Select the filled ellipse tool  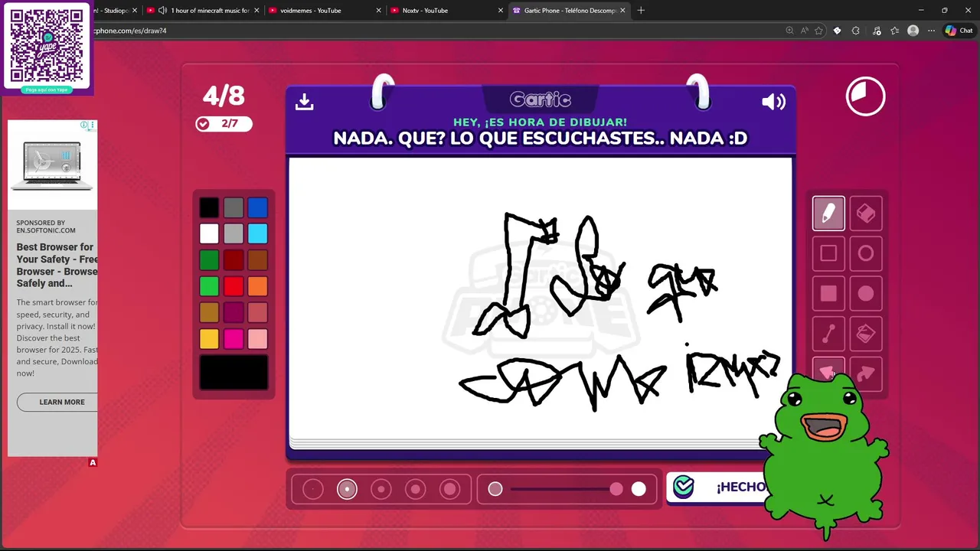(x=866, y=293)
